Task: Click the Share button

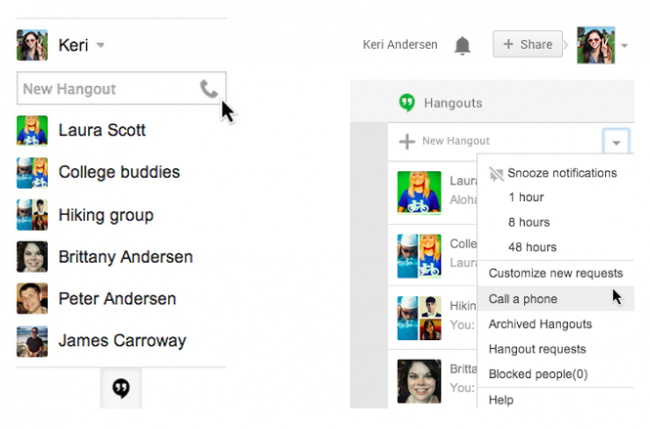Action: [x=527, y=45]
